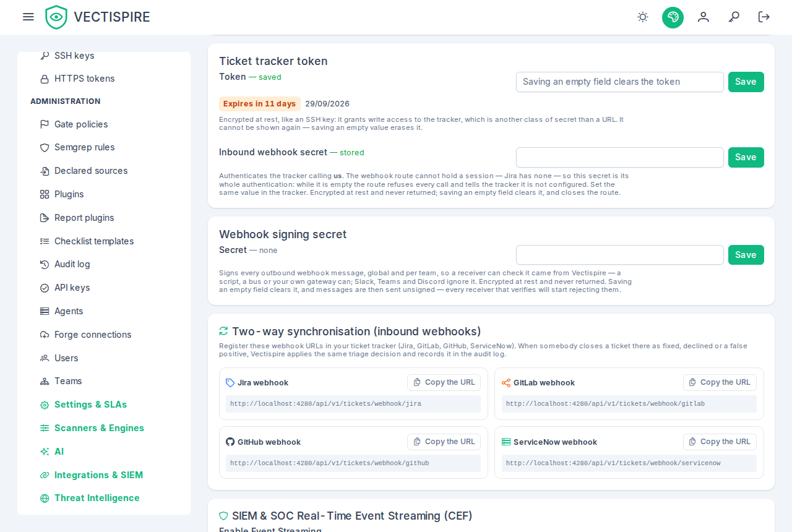Click the inbound webhook secret input
This screenshot has width=792, height=532.
(x=620, y=157)
